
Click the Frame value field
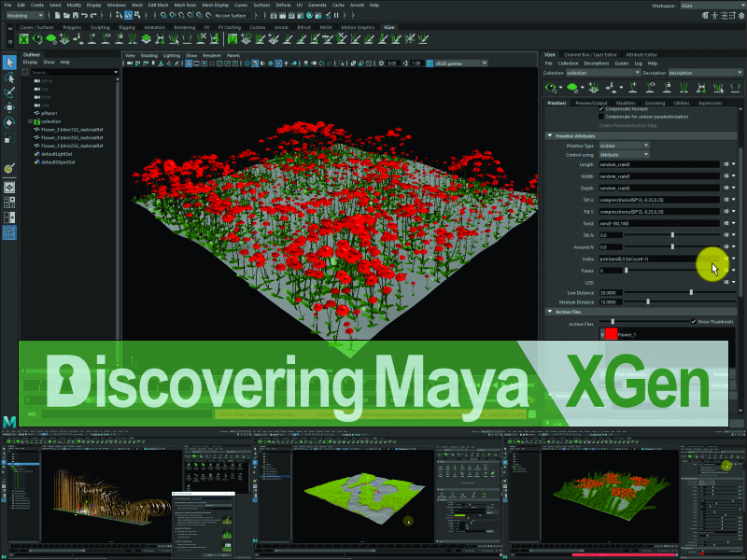pyautogui.click(x=611, y=271)
